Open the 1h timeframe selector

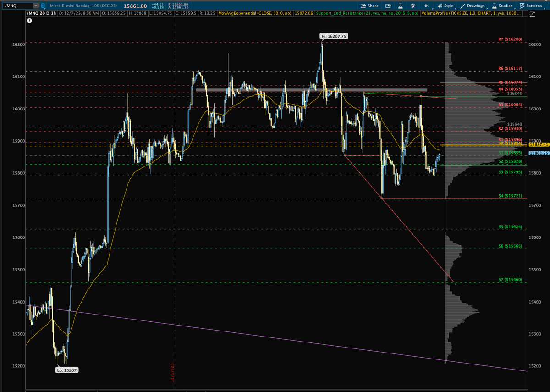click(426, 6)
